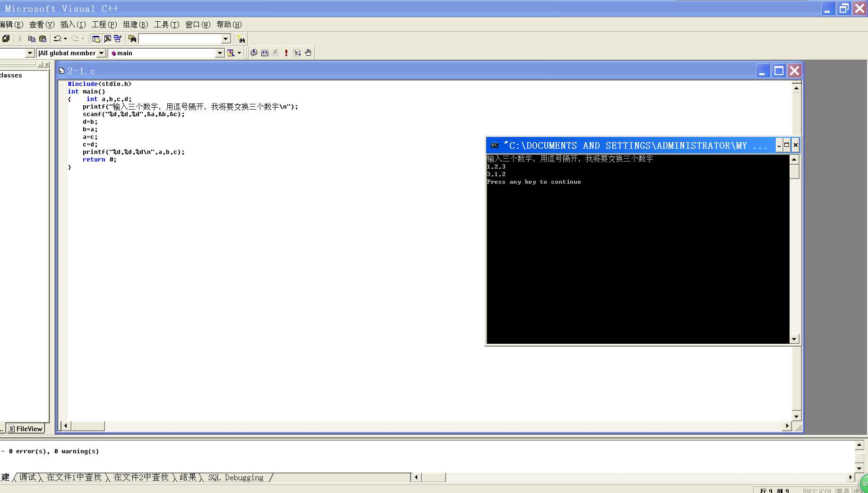Open the 查看(V) menu
Screen dimensions: 868x493
click(x=42, y=25)
